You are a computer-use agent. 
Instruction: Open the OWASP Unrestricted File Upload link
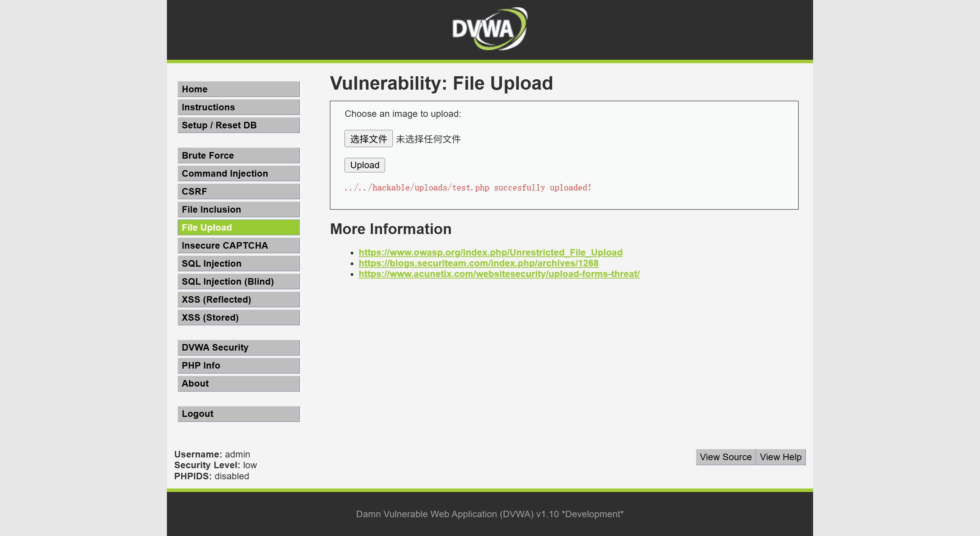click(490, 252)
